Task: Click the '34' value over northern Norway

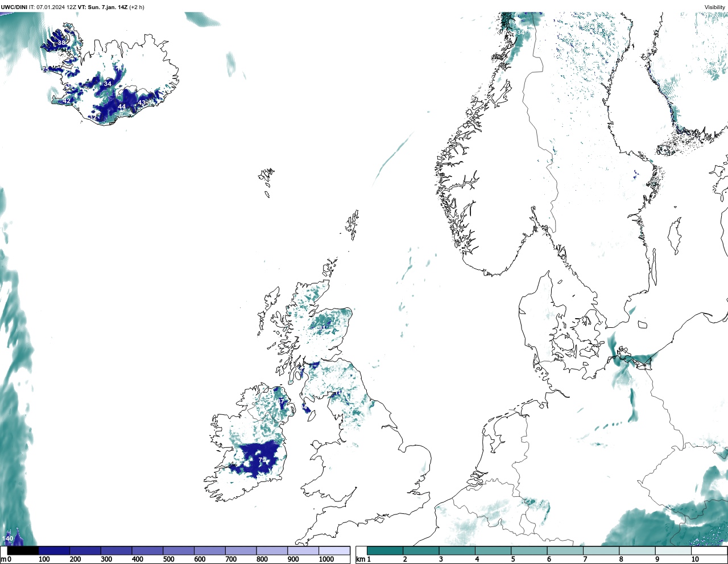Action: tap(520, 33)
